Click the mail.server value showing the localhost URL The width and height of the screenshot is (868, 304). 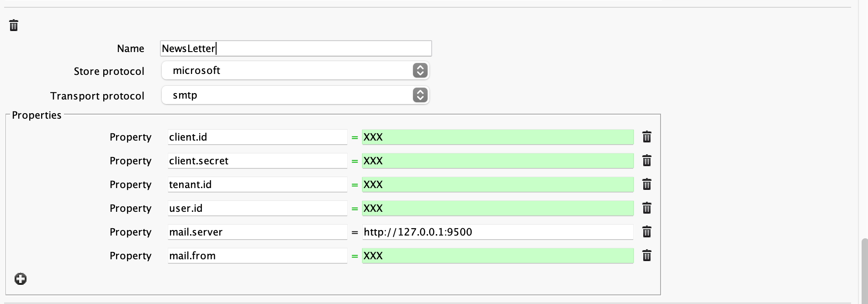coord(497,232)
